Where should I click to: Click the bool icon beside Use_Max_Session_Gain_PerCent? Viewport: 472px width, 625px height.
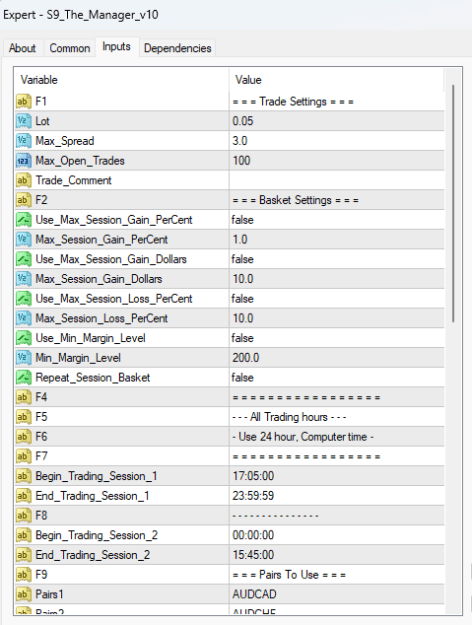[24, 220]
